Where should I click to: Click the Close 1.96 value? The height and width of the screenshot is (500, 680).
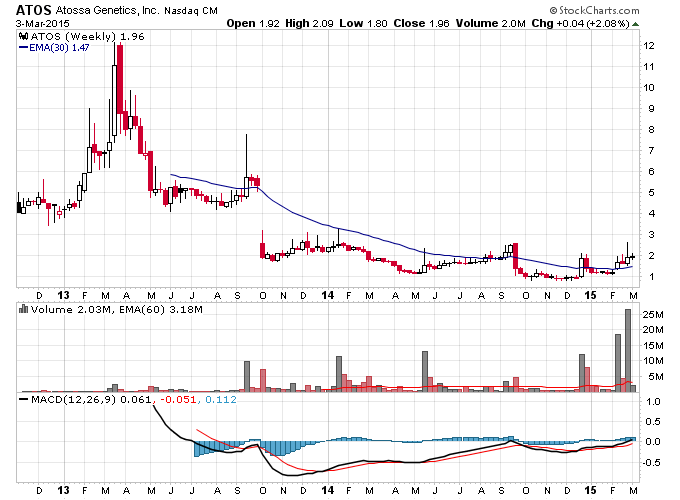(x=422, y=23)
